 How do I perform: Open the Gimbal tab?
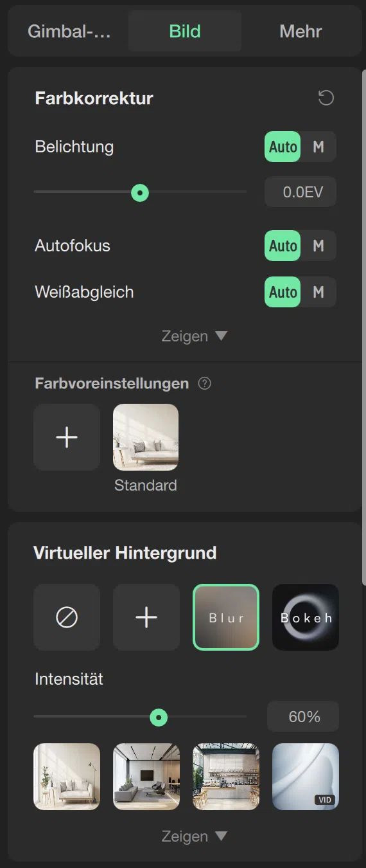click(x=69, y=31)
